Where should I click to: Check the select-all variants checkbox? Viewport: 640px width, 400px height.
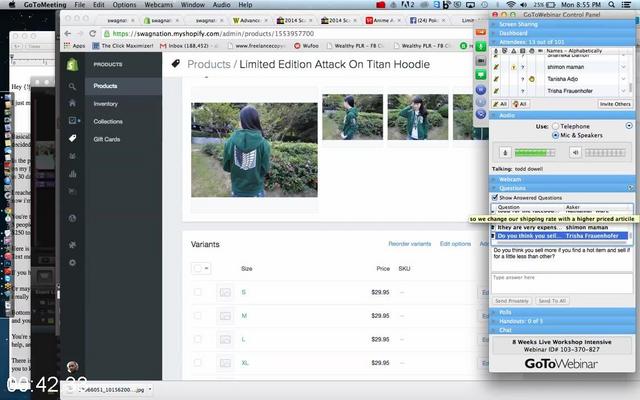(198, 268)
